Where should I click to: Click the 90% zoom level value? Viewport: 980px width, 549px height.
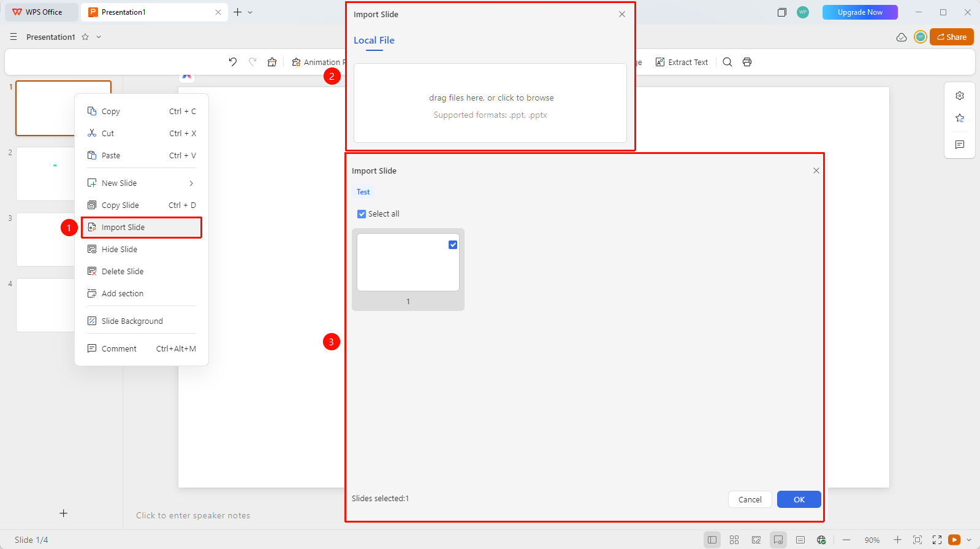[x=872, y=540]
